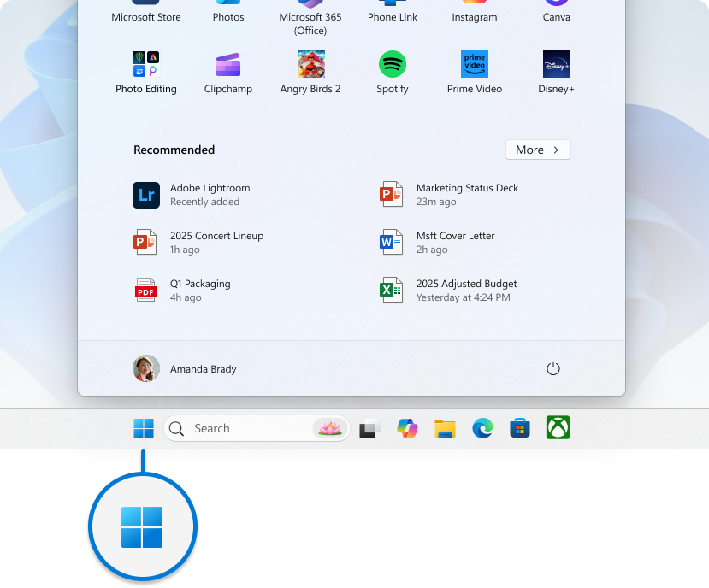The width and height of the screenshot is (709, 588).
Task: Open the power options menu
Action: coord(552,368)
